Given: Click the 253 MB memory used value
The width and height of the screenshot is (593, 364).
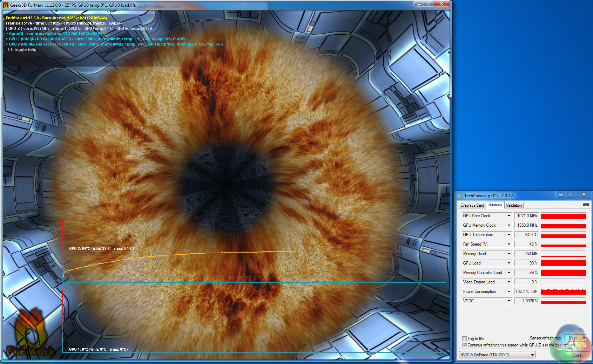Looking at the screenshot, I should [x=526, y=254].
